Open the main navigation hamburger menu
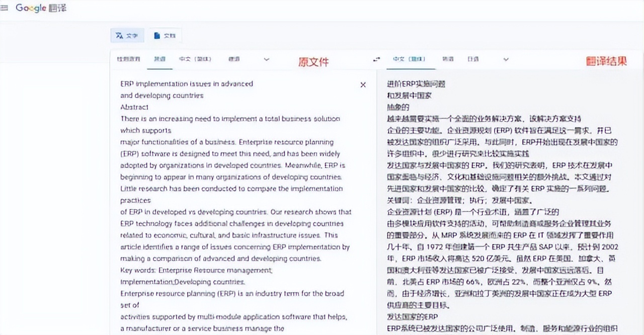Viewport: 644px width, 335px height. [x=5, y=8]
